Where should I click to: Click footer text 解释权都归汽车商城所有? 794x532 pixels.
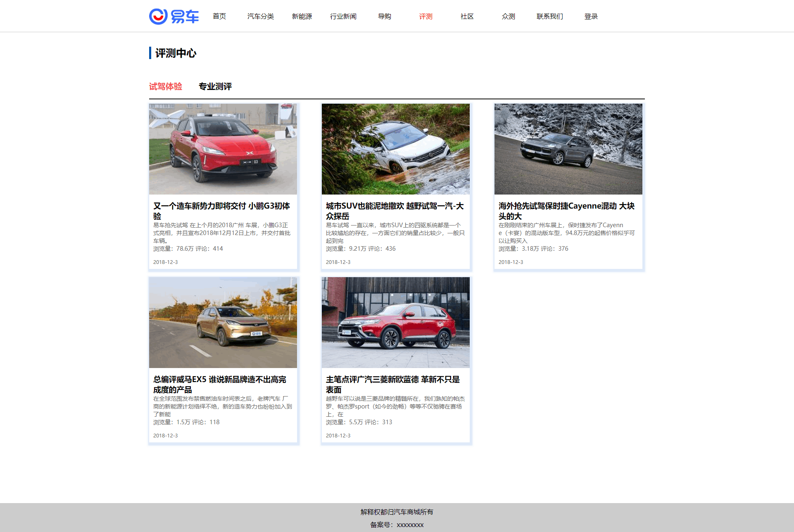click(397, 512)
